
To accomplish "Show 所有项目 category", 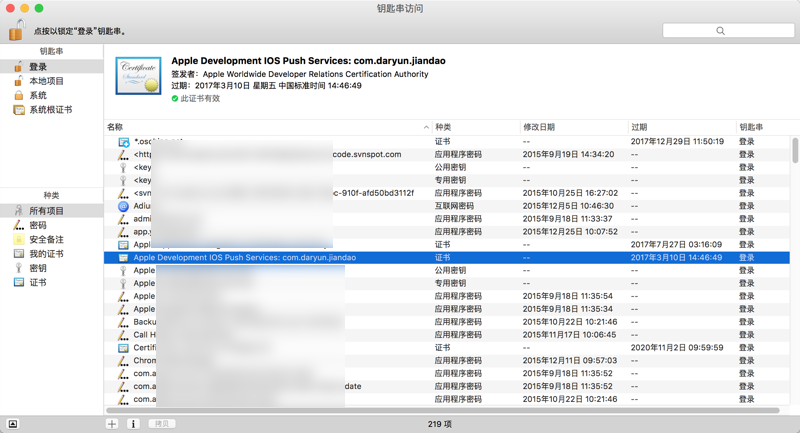I will pos(51,211).
